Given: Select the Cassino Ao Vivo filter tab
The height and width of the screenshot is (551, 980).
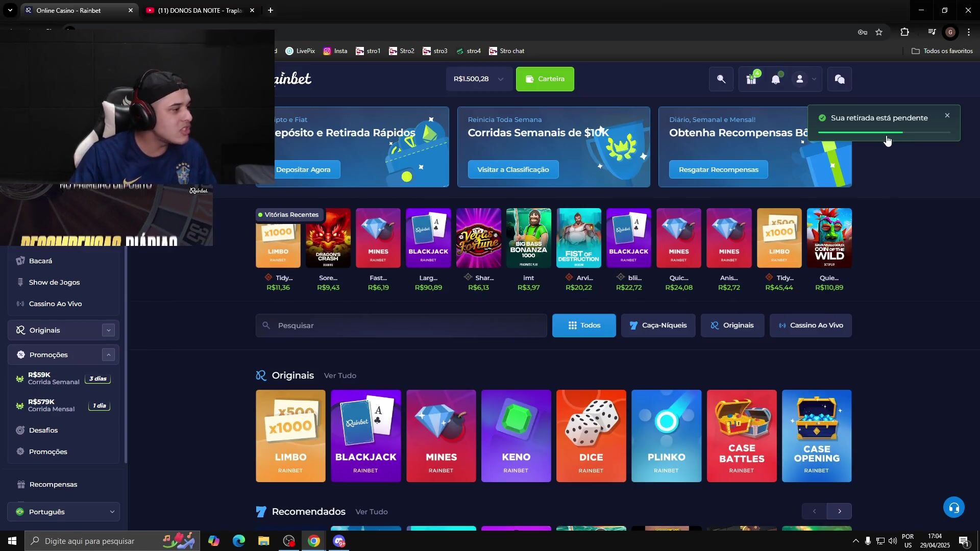Looking at the screenshot, I should click(x=811, y=325).
